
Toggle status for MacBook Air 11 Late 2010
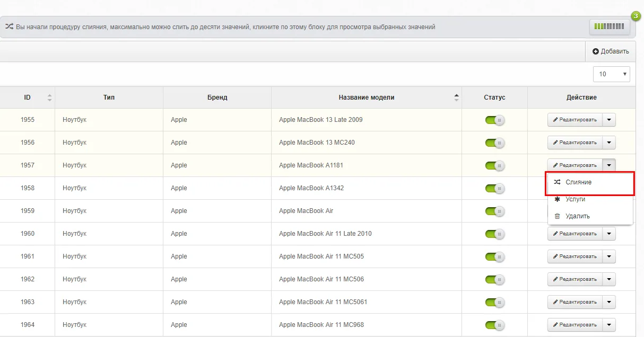[x=494, y=234]
